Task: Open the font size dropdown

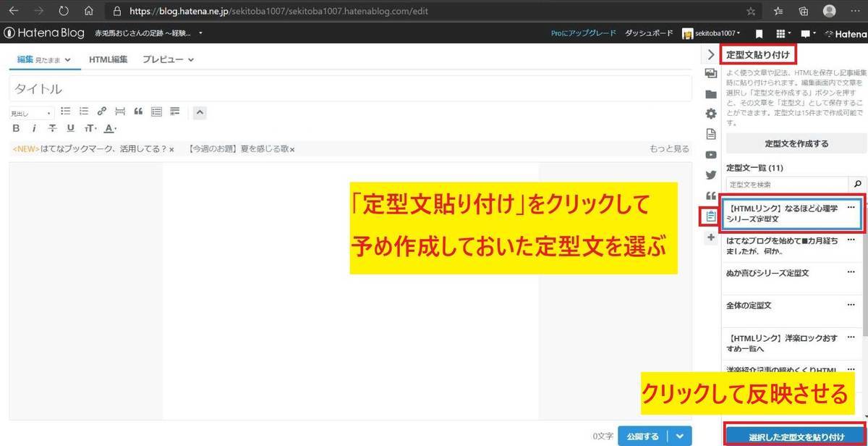Action: pos(90,128)
